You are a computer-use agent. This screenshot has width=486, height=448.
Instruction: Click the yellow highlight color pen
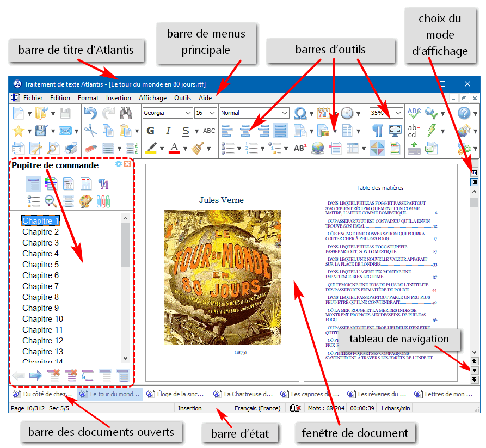pos(151,148)
